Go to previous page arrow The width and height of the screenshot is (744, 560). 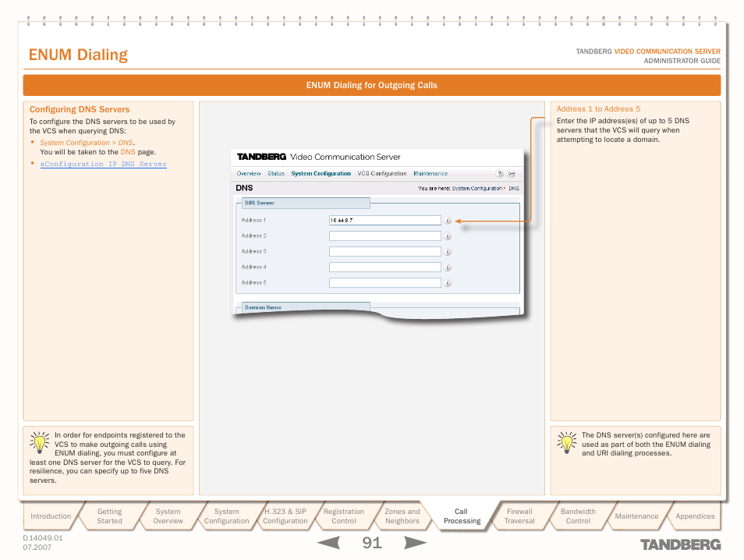(328, 542)
